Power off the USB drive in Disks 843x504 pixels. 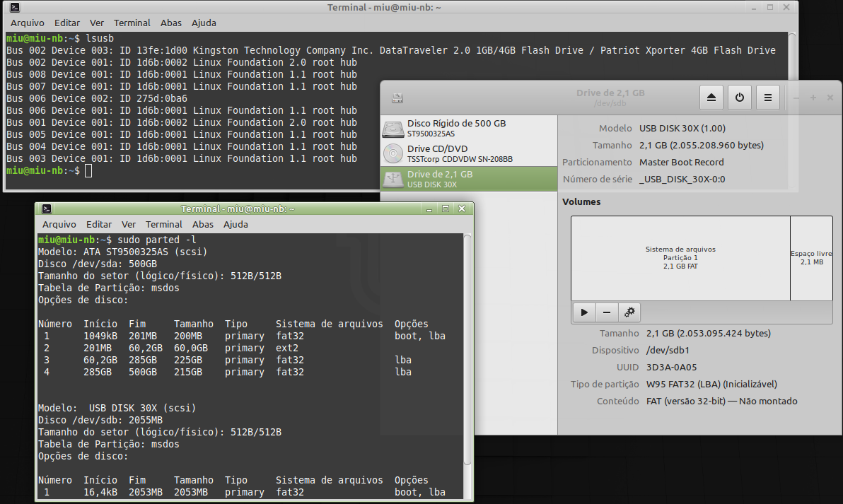pos(740,98)
